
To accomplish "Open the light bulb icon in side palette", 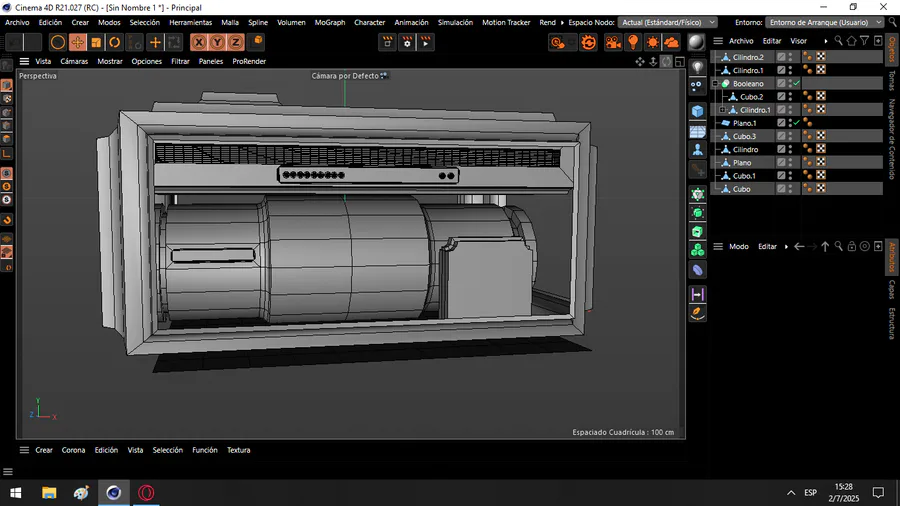I will coord(697,68).
